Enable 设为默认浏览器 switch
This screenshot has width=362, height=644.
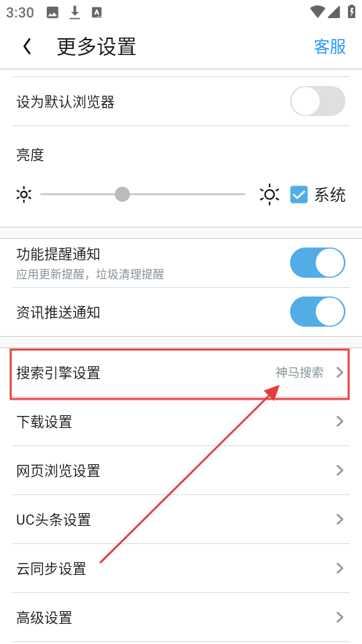318,101
